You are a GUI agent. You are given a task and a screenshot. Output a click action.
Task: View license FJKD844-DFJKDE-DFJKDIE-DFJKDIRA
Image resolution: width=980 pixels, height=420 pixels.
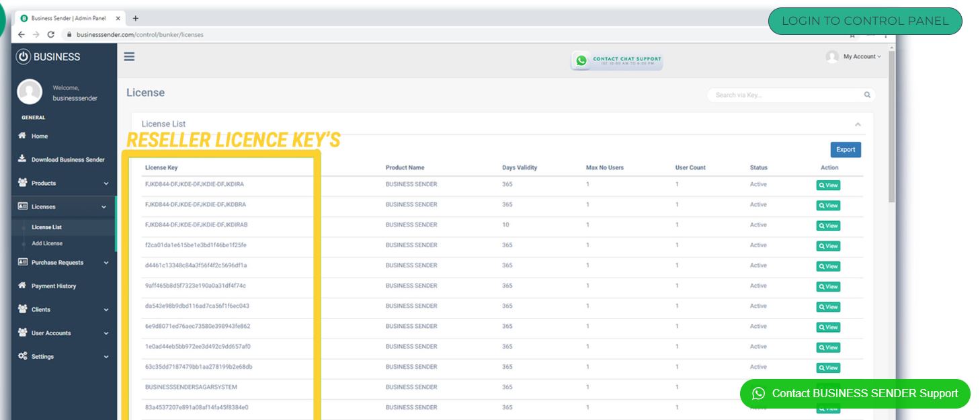[828, 185]
